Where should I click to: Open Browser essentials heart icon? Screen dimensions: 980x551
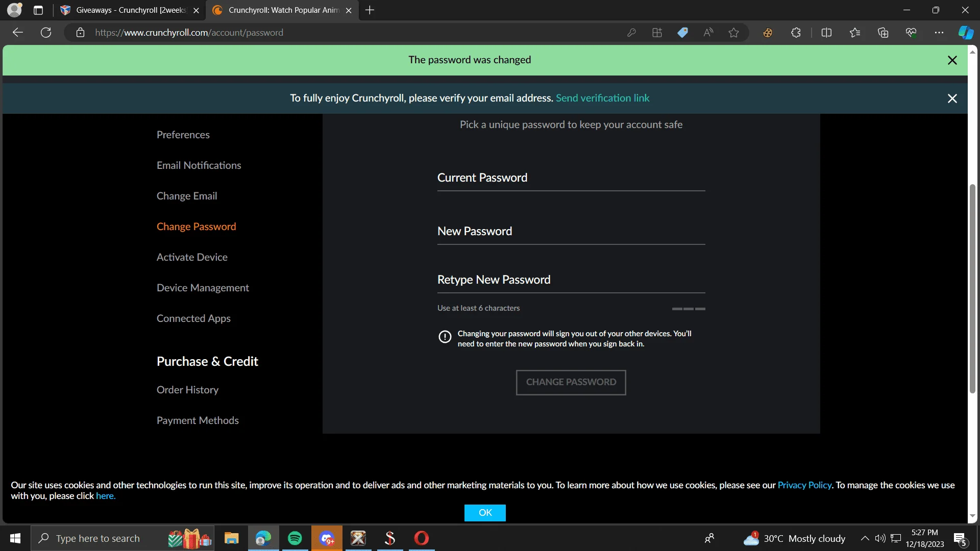click(911, 33)
